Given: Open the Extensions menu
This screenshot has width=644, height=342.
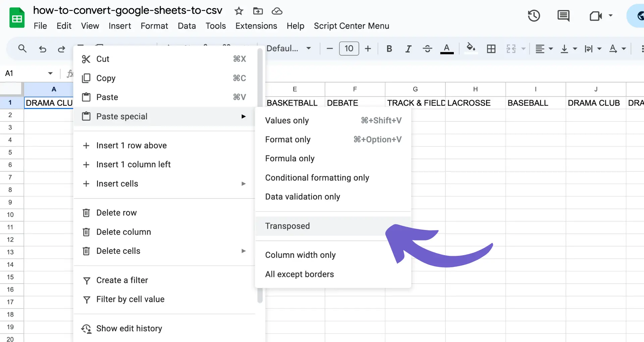Looking at the screenshot, I should (256, 26).
